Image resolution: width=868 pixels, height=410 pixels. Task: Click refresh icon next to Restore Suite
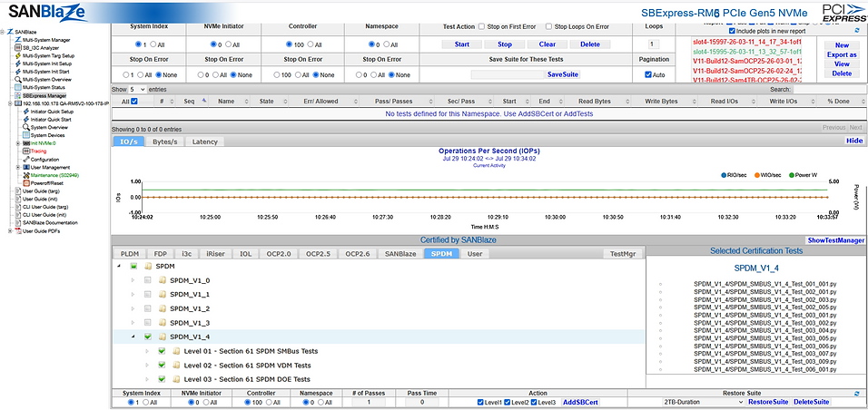click(857, 394)
